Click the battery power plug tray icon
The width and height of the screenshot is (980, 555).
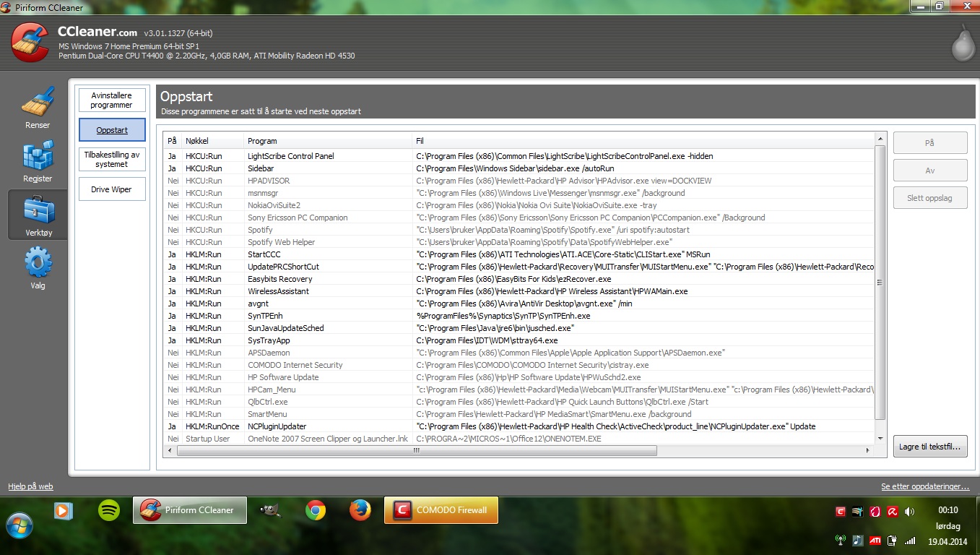(893, 539)
